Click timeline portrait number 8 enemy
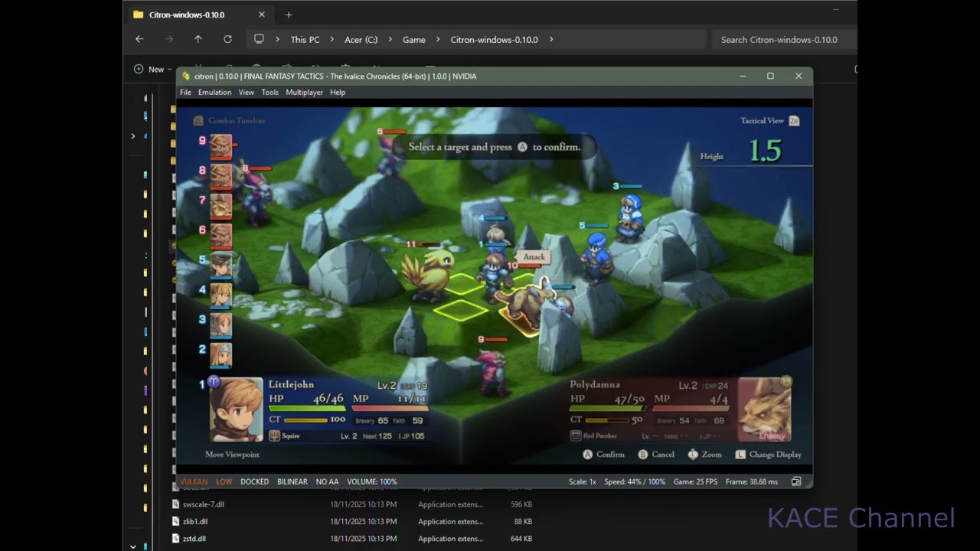The image size is (980, 551). tap(221, 176)
